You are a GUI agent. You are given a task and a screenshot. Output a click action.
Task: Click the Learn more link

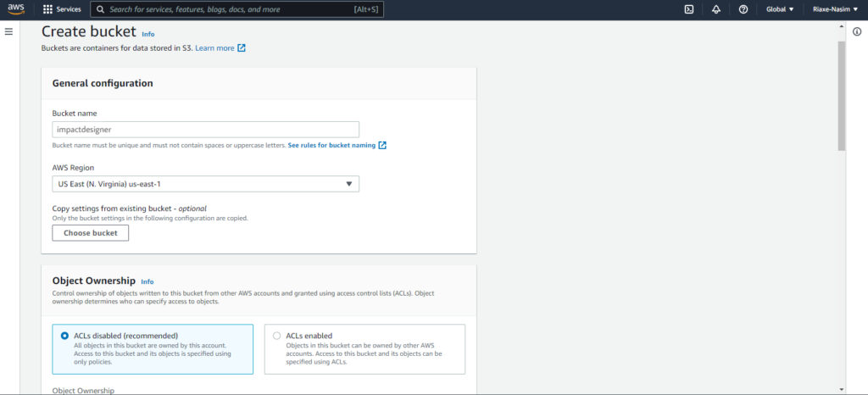click(214, 48)
